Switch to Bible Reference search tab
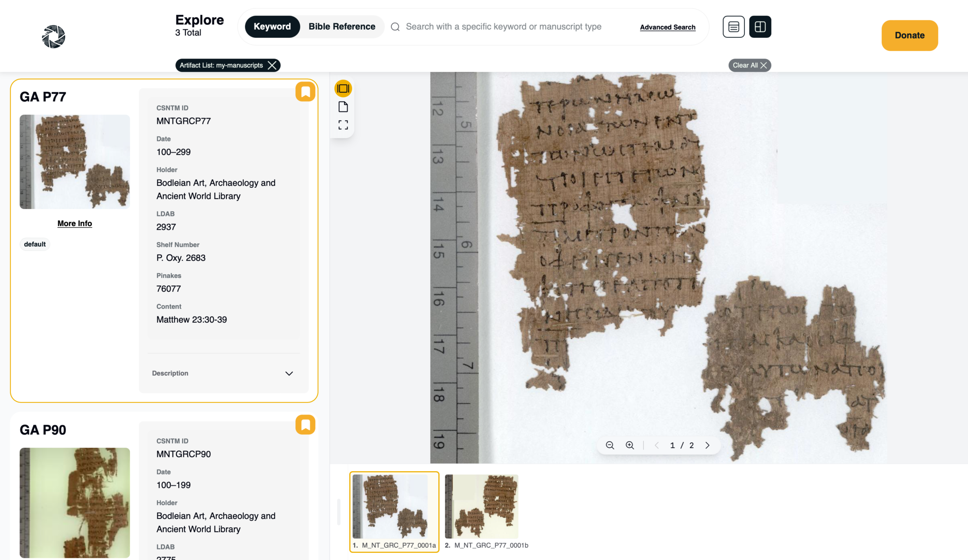Screen dimensions: 968x560 pos(341,26)
